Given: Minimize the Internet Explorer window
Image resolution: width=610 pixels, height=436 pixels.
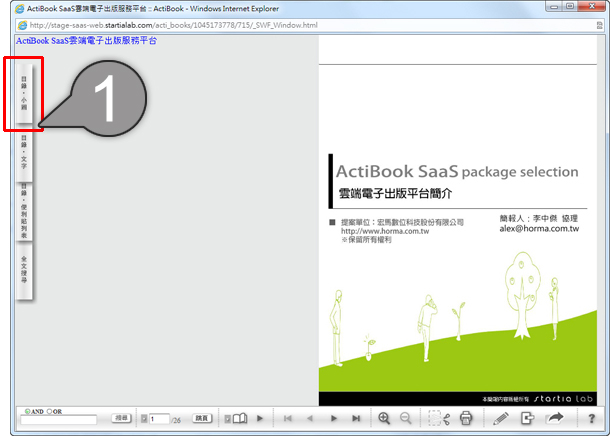Looking at the screenshot, I should point(554,7).
